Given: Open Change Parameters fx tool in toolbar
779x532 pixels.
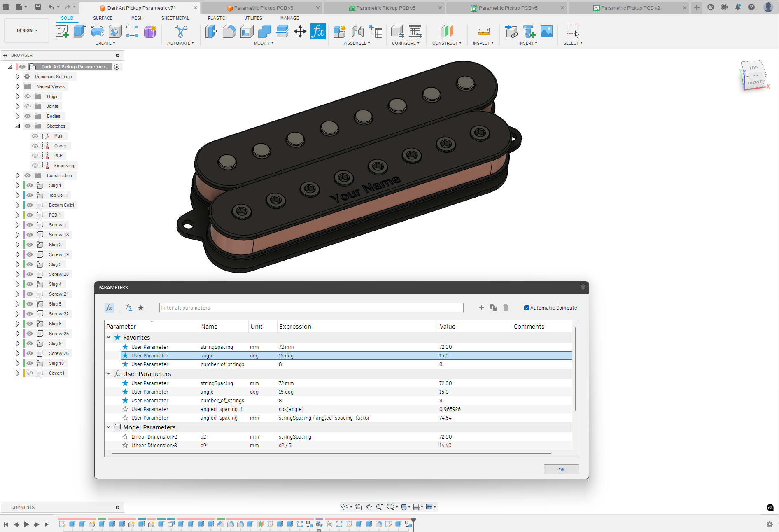Looking at the screenshot, I should (318, 31).
